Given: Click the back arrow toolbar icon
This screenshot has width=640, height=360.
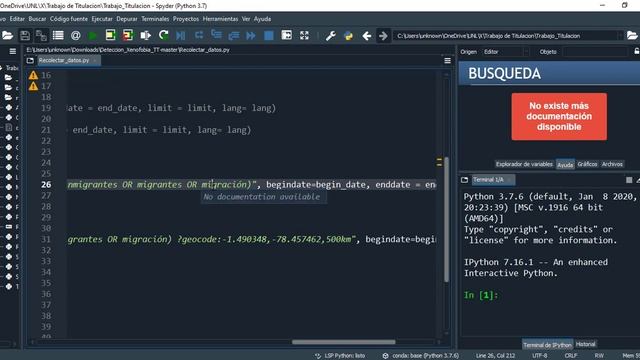Looking at the screenshot, I should [x=367, y=36].
